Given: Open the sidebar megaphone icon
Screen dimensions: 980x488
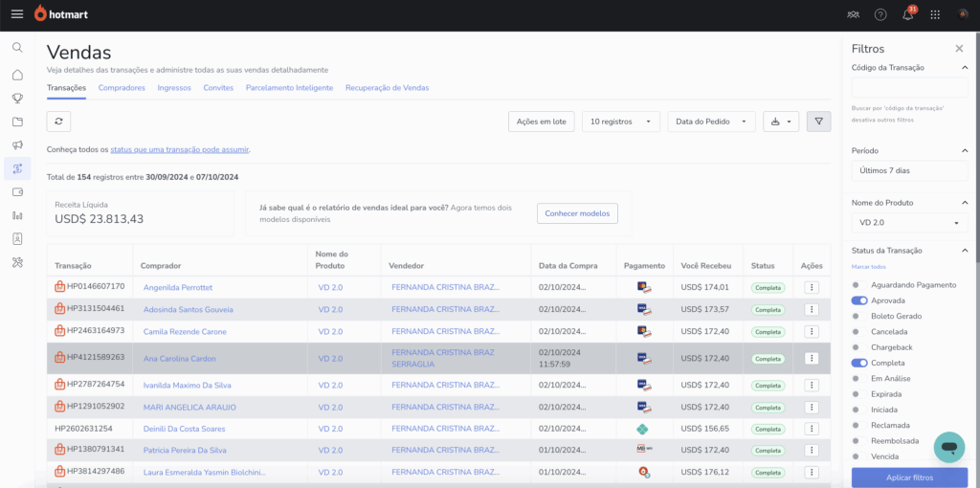Looking at the screenshot, I should click(17, 144).
